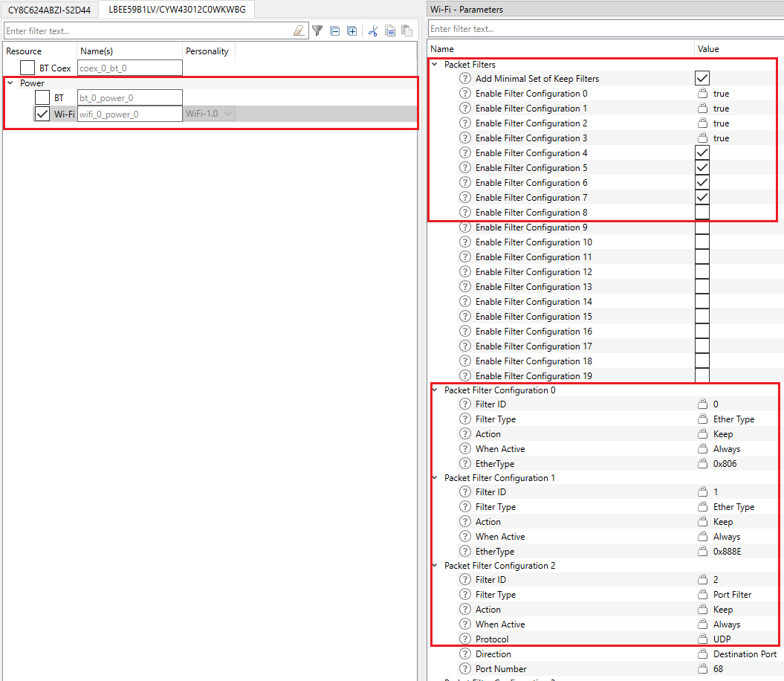Click the Name(s) column header
This screenshot has width=784, height=681.
pyautogui.click(x=129, y=51)
